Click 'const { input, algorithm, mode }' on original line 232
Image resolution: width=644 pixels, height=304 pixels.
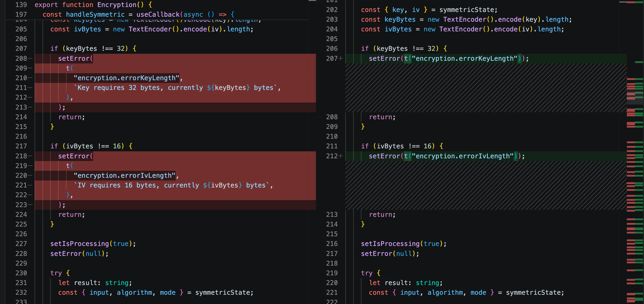pos(121,292)
